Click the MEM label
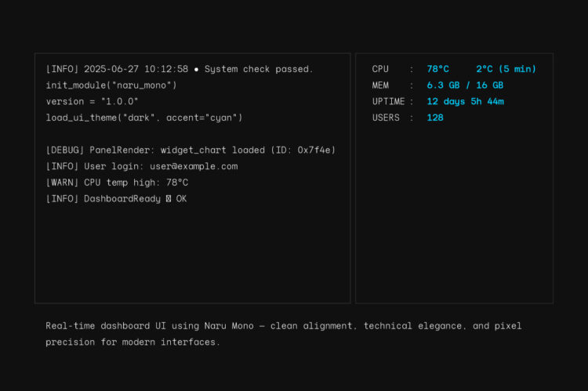Image resolution: width=588 pixels, height=391 pixels. [x=380, y=85]
